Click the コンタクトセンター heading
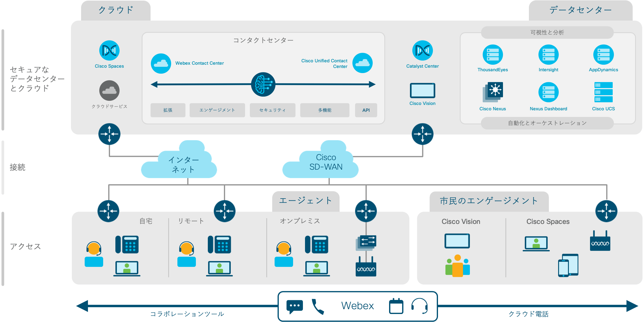Viewport: 644px width, 322px height. pos(263,40)
